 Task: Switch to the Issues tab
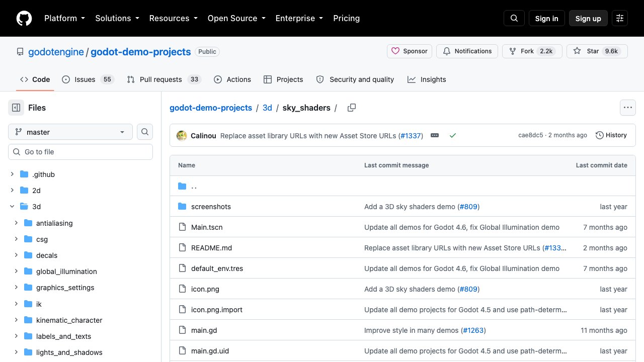(88, 79)
